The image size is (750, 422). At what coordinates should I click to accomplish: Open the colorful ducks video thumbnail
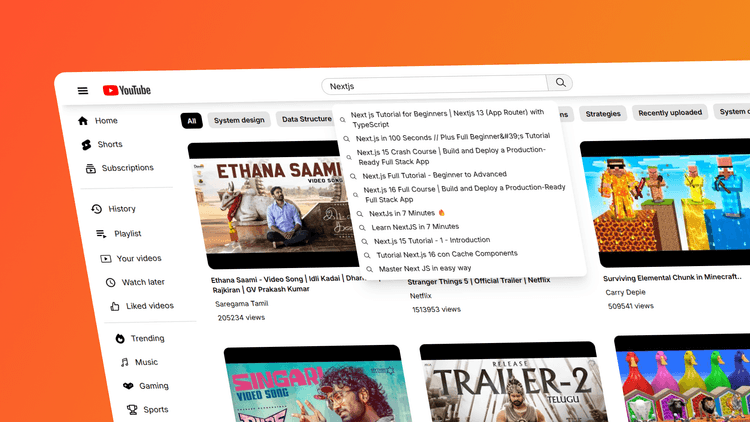pos(683,378)
